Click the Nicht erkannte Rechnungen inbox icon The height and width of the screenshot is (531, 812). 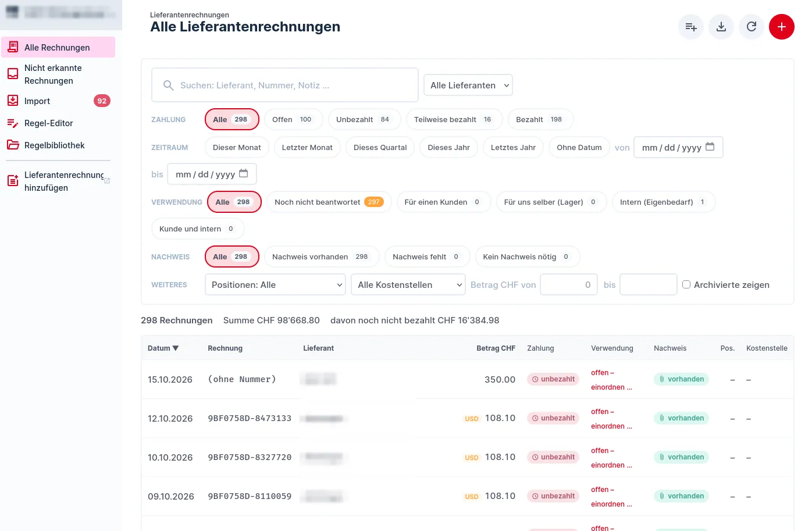[x=13, y=74]
